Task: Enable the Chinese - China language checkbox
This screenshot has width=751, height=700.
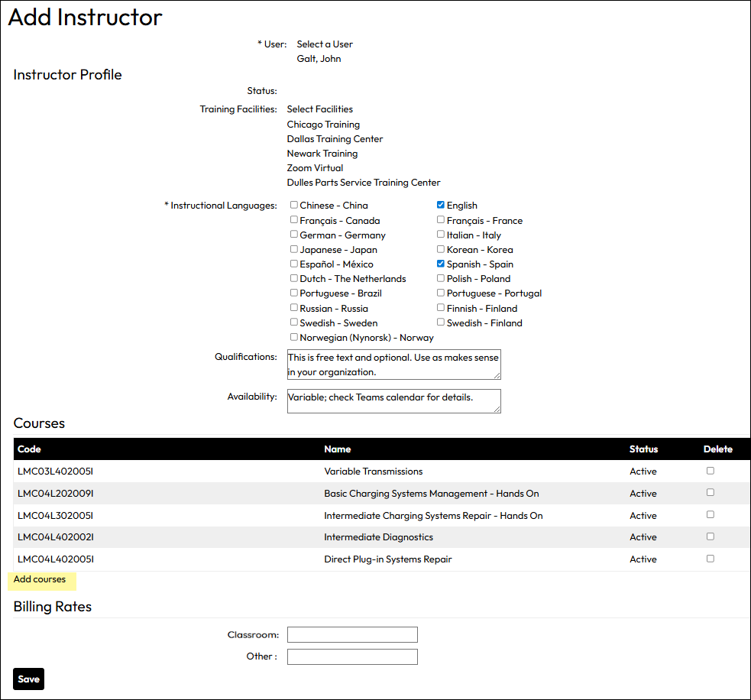Action: coord(293,205)
